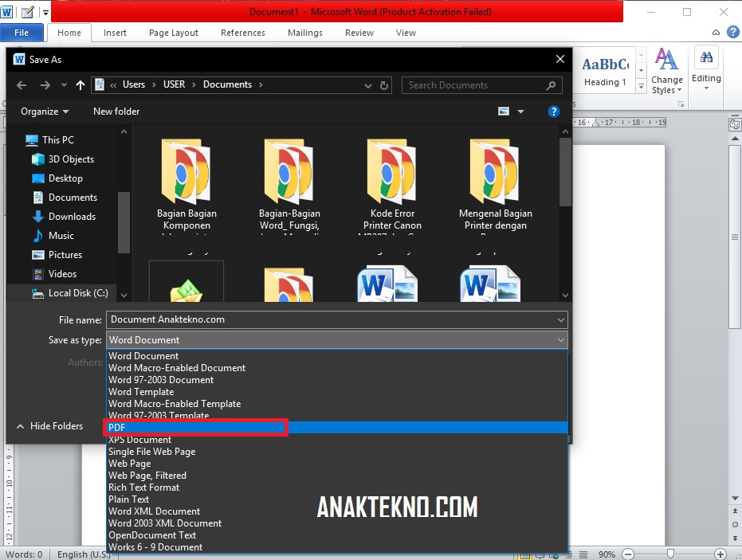The height and width of the screenshot is (560, 742).
Task: Refresh the Documents folder listing
Action: pos(384,85)
